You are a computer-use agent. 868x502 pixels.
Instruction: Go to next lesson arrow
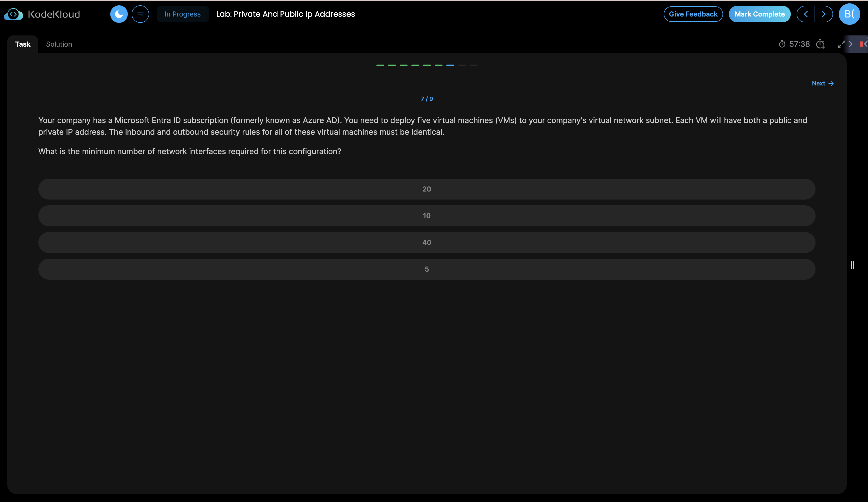click(x=824, y=14)
